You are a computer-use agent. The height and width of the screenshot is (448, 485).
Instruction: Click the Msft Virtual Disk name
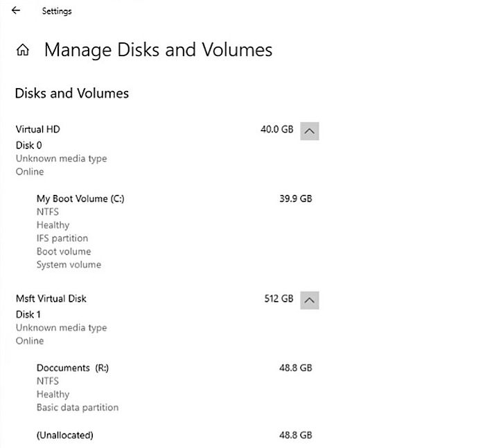(51, 299)
